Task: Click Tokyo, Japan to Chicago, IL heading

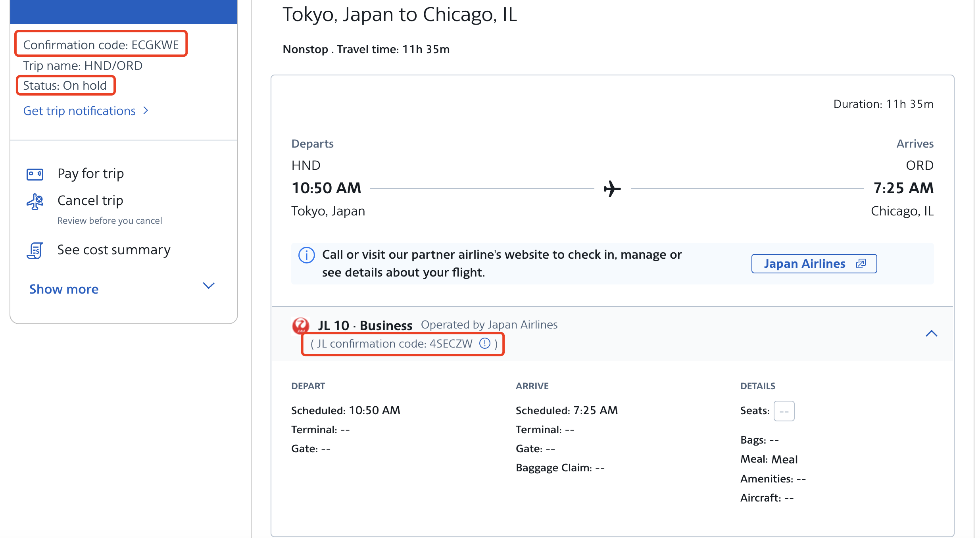Action: click(x=400, y=15)
